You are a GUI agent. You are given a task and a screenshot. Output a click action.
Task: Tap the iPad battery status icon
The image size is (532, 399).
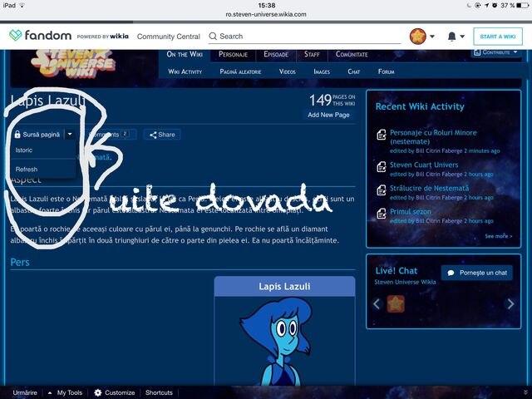pos(523,6)
